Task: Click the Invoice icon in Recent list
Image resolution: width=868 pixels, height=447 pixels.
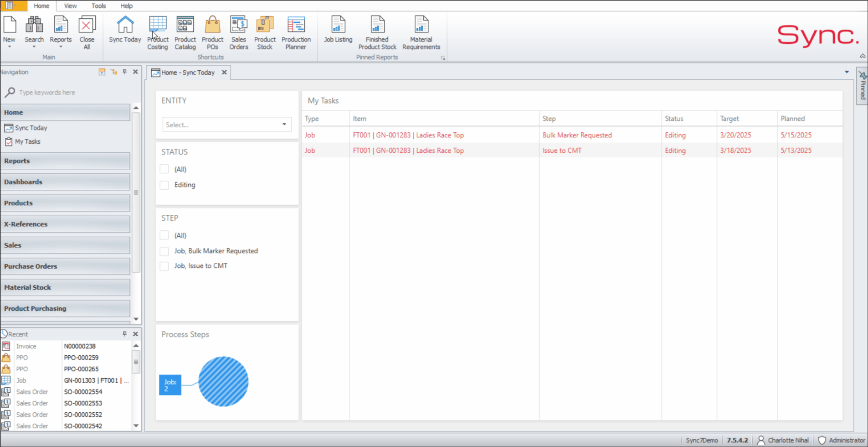Action: (6, 346)
